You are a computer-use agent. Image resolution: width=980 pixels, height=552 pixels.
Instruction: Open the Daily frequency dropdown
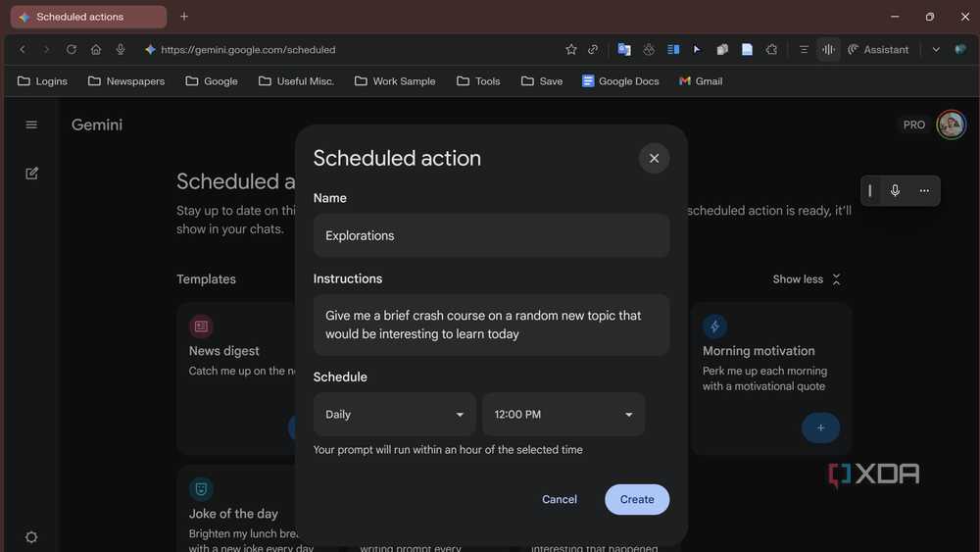[x=394, y=415]
